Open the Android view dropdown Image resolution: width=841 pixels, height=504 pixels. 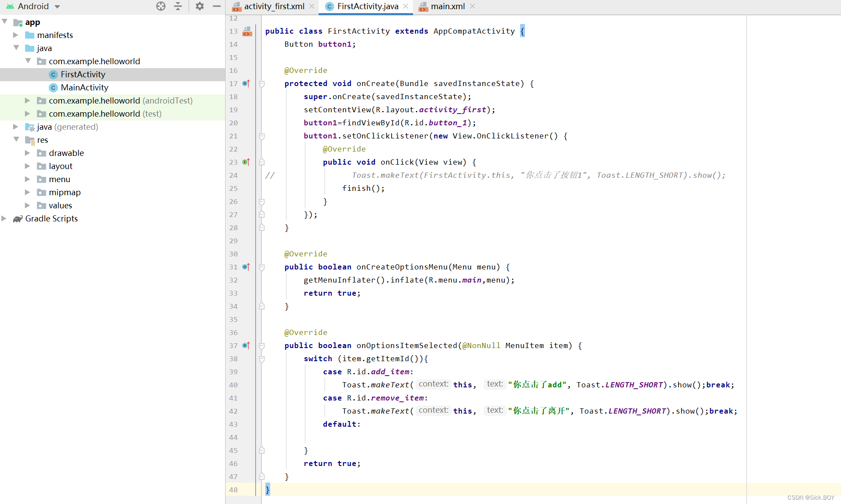pos(57,7)
